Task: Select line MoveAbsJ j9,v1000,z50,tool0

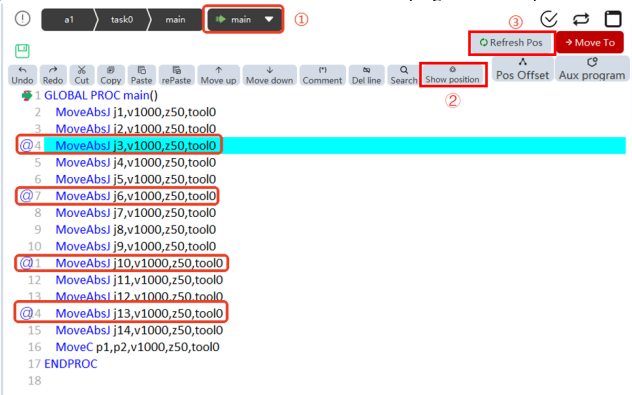Action: point(136,246)
